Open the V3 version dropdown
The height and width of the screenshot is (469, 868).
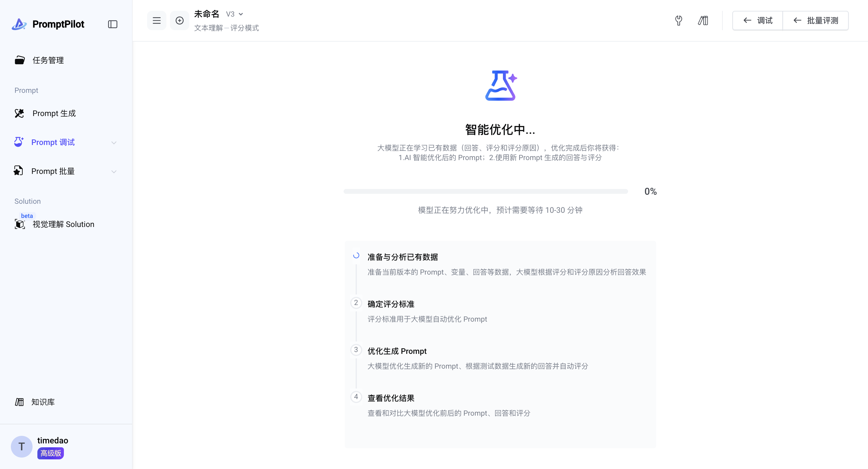pyautogui.click(x=235, y=14)
